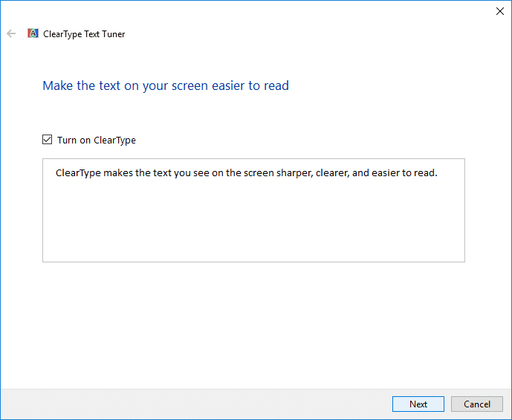Close the ClearType Text Tuner window
Image resolution: width=512 pixels, height=420 pixels.
[x=499, y=11]
